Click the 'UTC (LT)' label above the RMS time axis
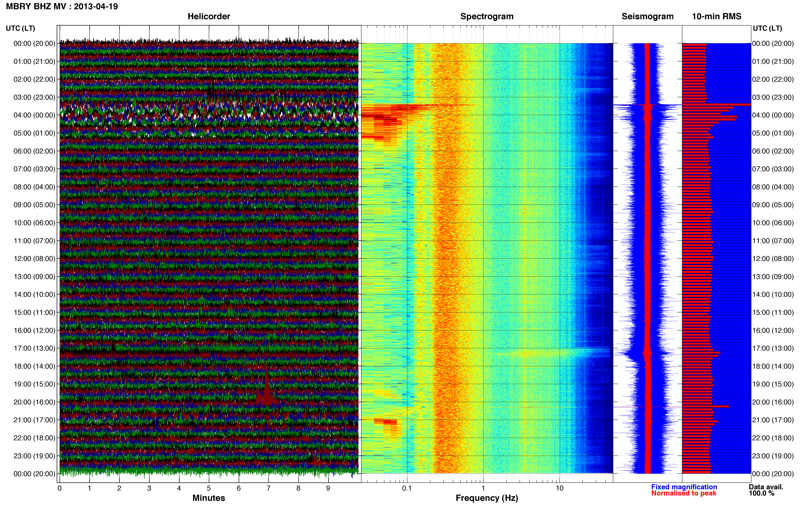This screenshot has width=812, height=508. coord(767,28)
